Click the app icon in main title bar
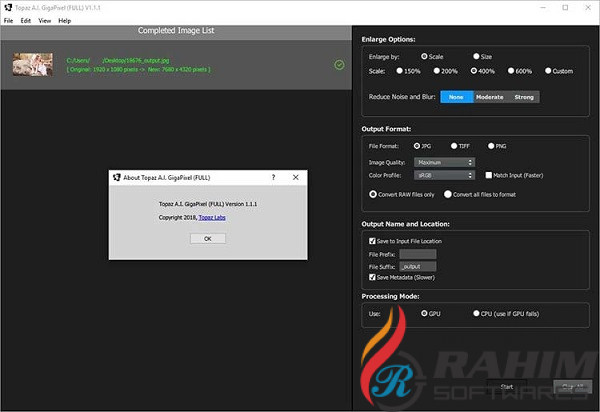 pyautogui.click(x=8, y=7)
